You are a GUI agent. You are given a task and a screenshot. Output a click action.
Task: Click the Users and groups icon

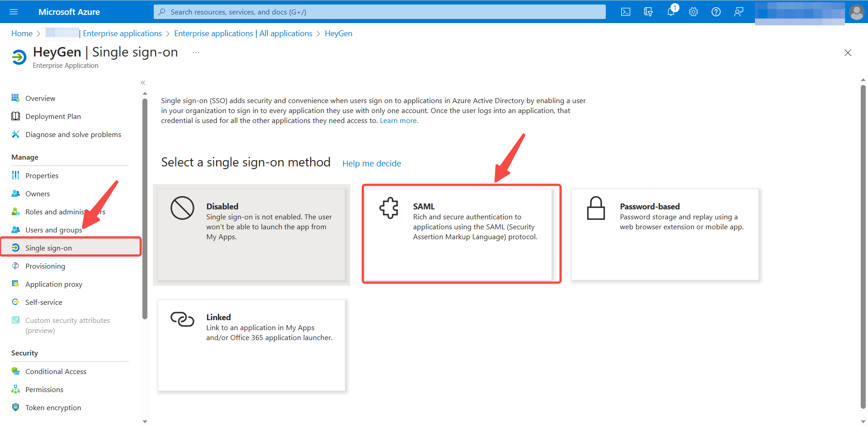15,230
